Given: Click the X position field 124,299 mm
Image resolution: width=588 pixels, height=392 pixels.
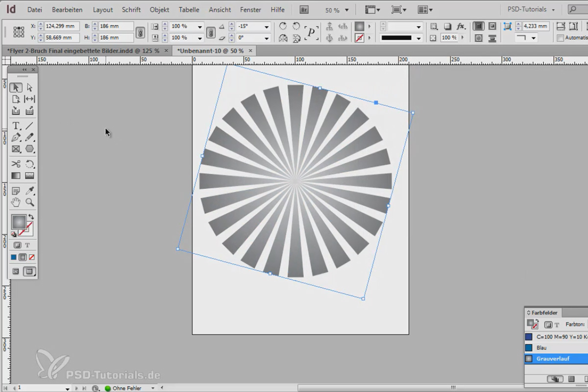Looking at the screenshot, I should (x=61, y=26).
